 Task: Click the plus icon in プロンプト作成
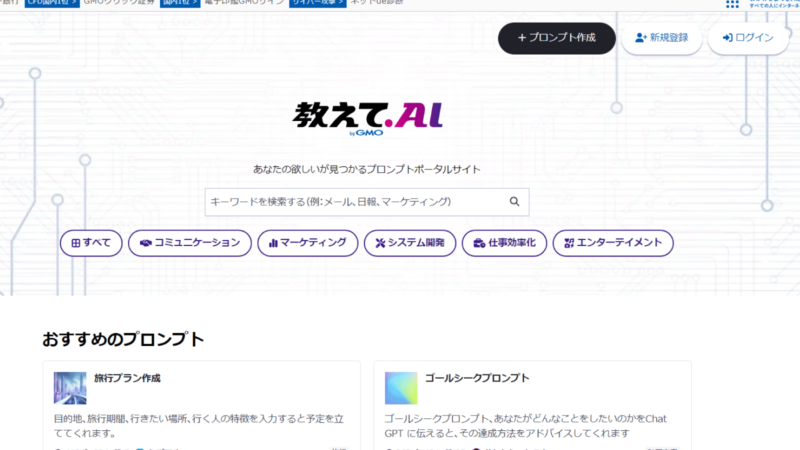(x=522, y=38)
